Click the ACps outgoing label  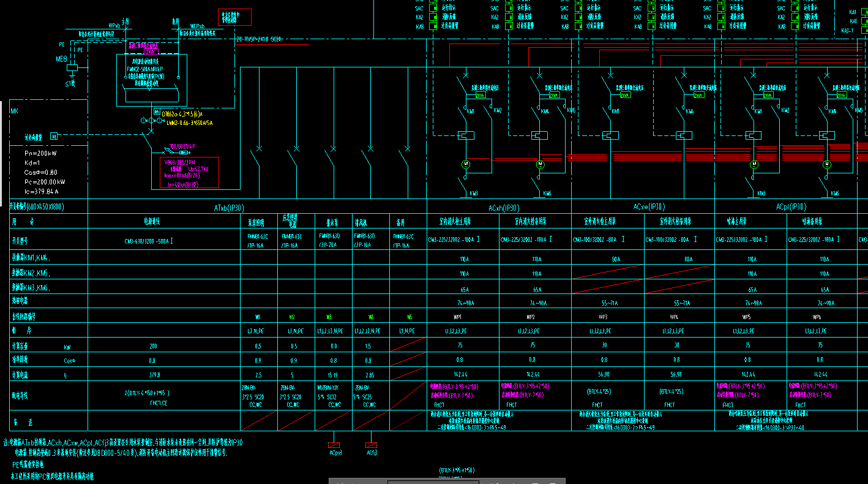coord(335,453)
